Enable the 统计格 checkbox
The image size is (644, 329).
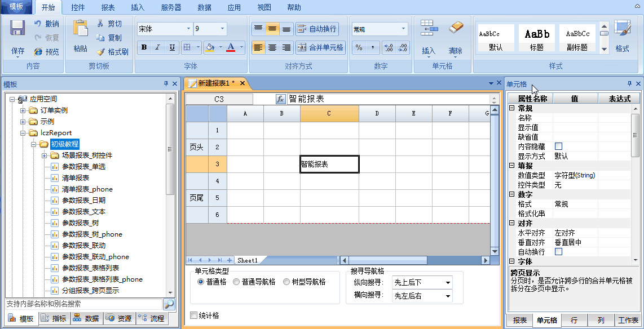[x=194, y=315]
